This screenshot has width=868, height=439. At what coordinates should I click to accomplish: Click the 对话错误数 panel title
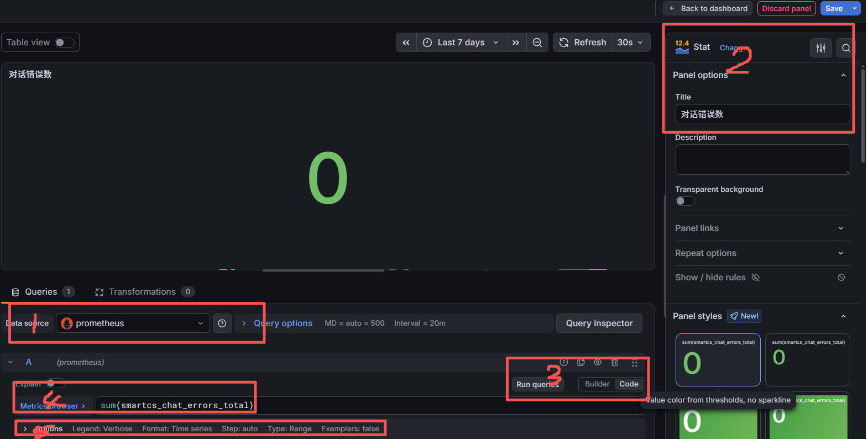(x=30, y=74)
